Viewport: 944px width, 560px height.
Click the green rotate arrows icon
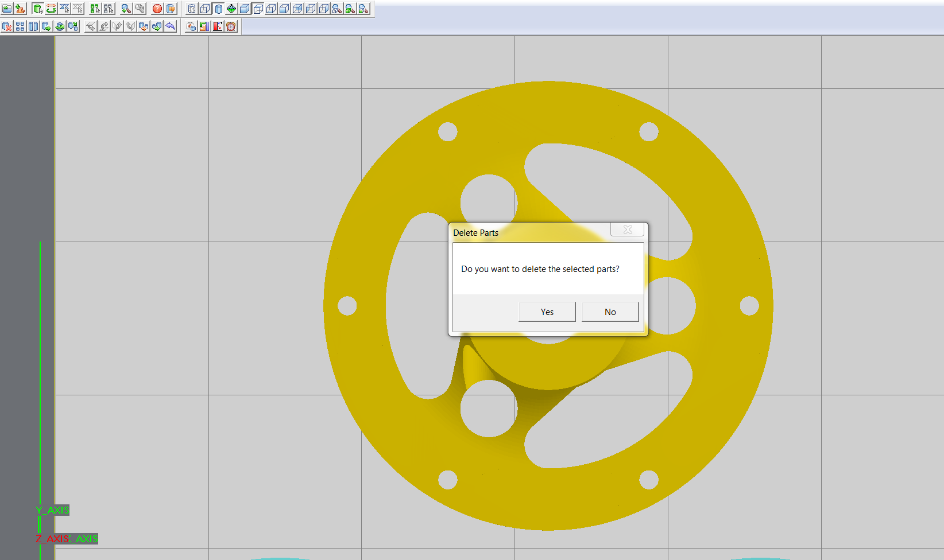click(51, 9)
